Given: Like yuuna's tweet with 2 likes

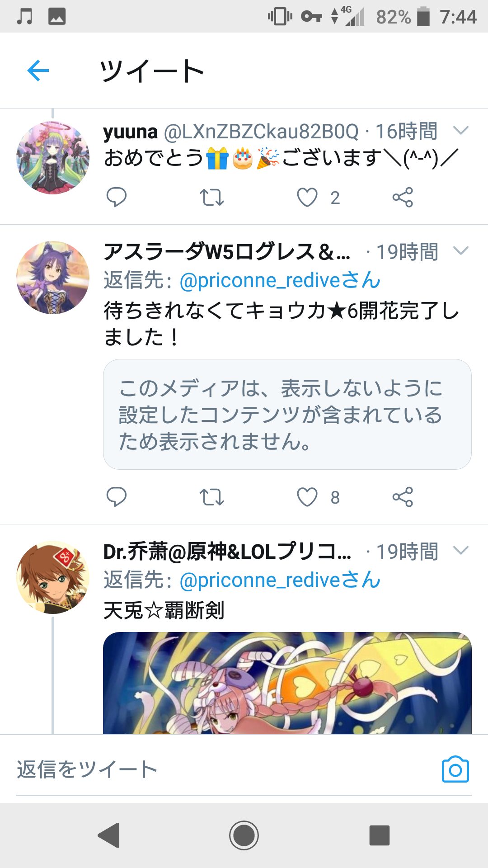Looking at the screenshot, I should pyautogui.click(x=307, y=197).
